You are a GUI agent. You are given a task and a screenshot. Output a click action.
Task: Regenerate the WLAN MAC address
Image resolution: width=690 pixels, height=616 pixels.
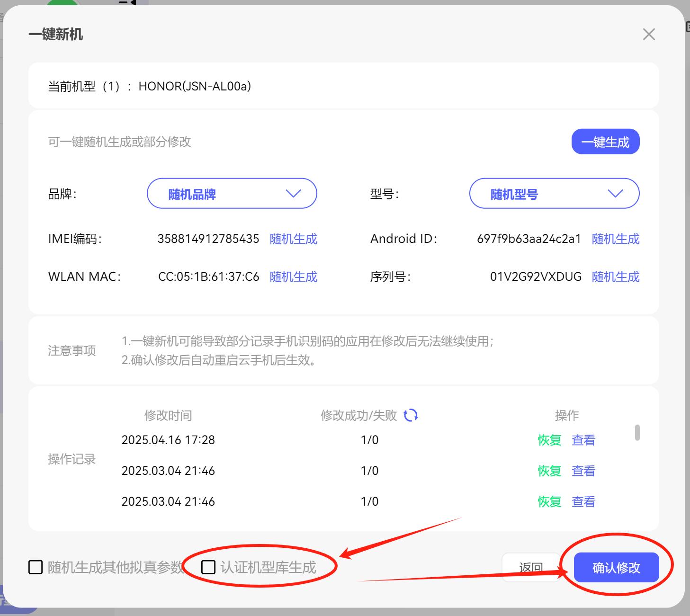coord(293,277)
